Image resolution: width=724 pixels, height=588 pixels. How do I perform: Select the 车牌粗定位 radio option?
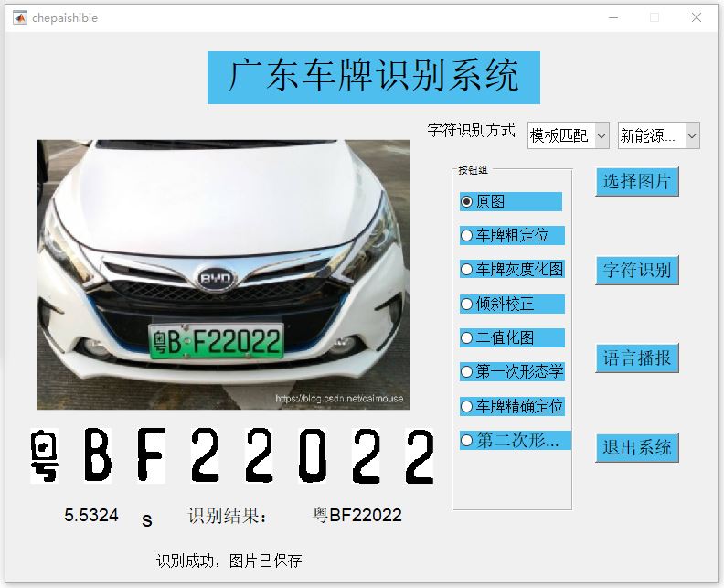(x=512, y=236)
